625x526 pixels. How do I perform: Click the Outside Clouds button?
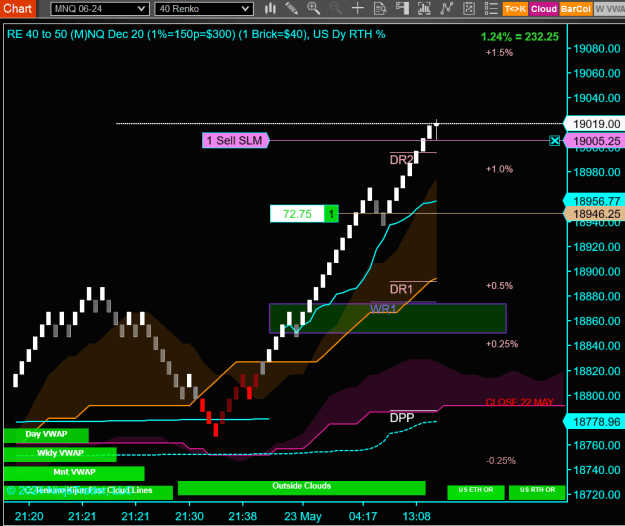pyautogui.click(x=301, y=488)
